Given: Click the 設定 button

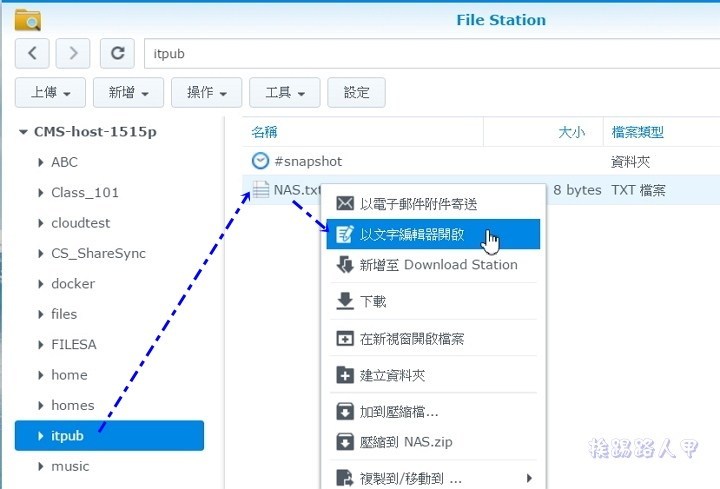Looking at the screenshot, I should tap(356, 93).
